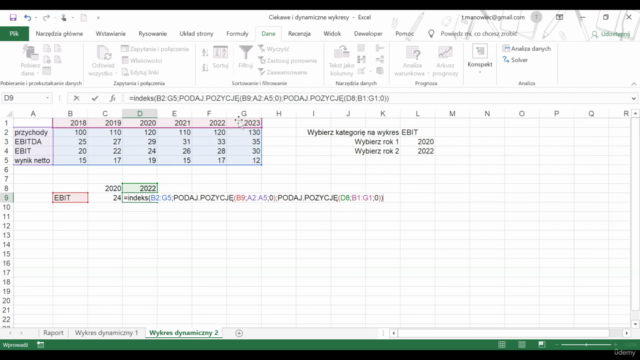Open the Układ strony tab
Screen dimensions: 640x360
pyautogui.click(x=196, y=34)
